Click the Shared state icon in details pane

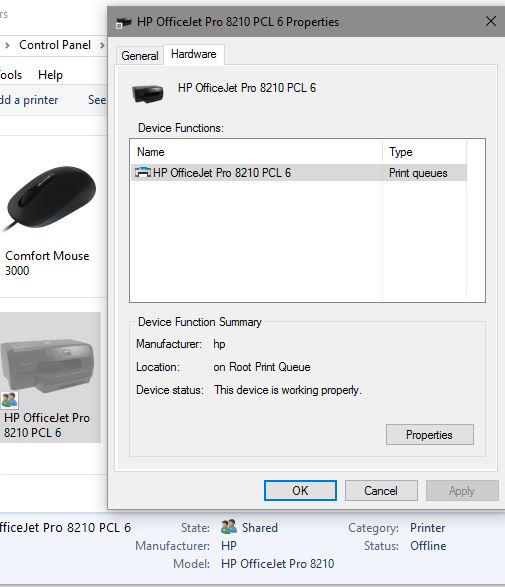pos(229,527)
